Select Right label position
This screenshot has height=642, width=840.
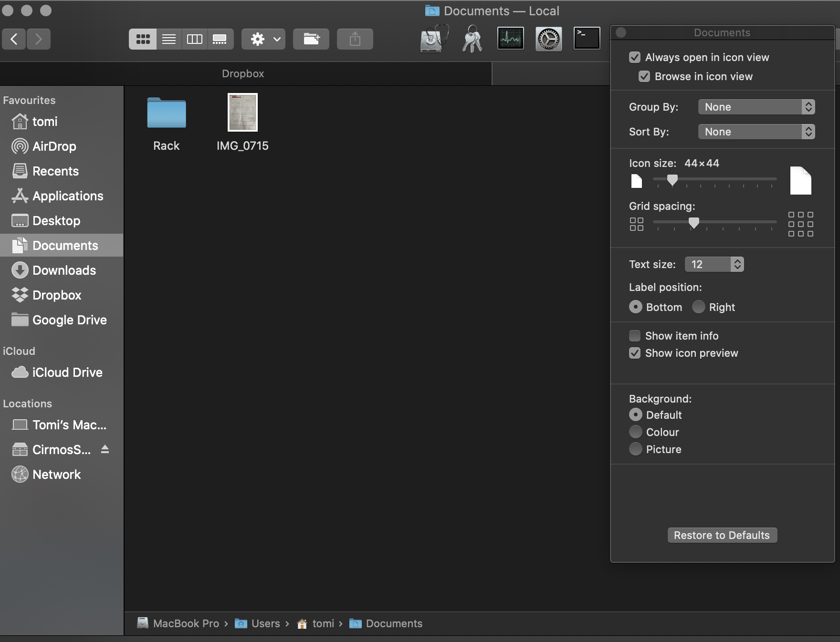click(x=698, y=307)
